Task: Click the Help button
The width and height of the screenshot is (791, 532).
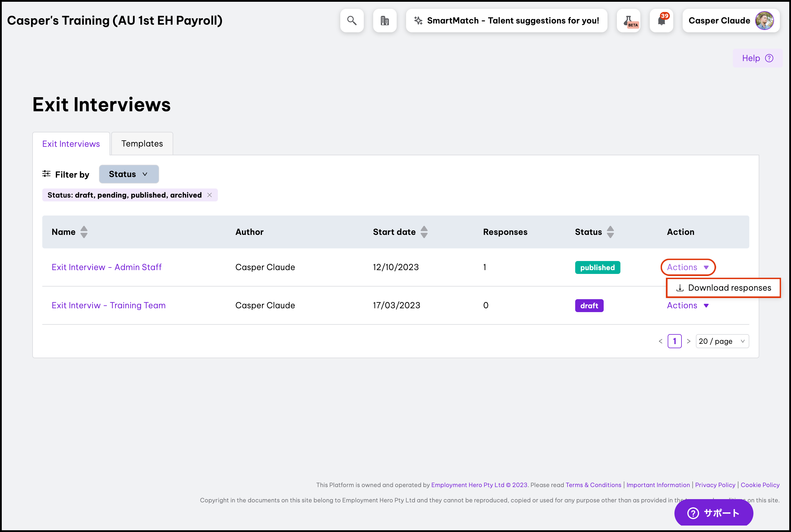Action: point(757,58)
